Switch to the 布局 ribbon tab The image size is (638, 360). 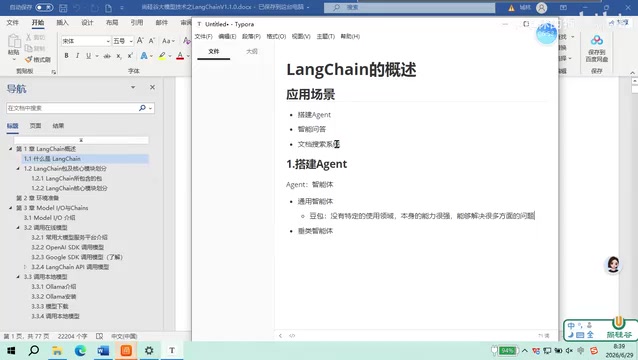[112, 22]
